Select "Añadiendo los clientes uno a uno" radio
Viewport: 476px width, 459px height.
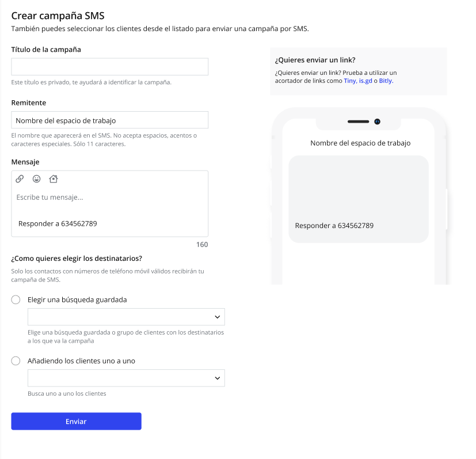16,361
